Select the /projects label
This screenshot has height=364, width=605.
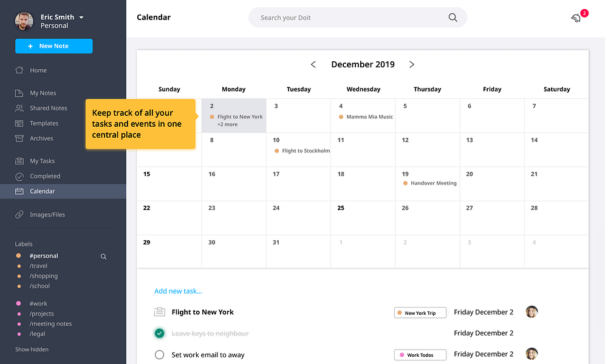pyautogui.click(x=42, y=314)
